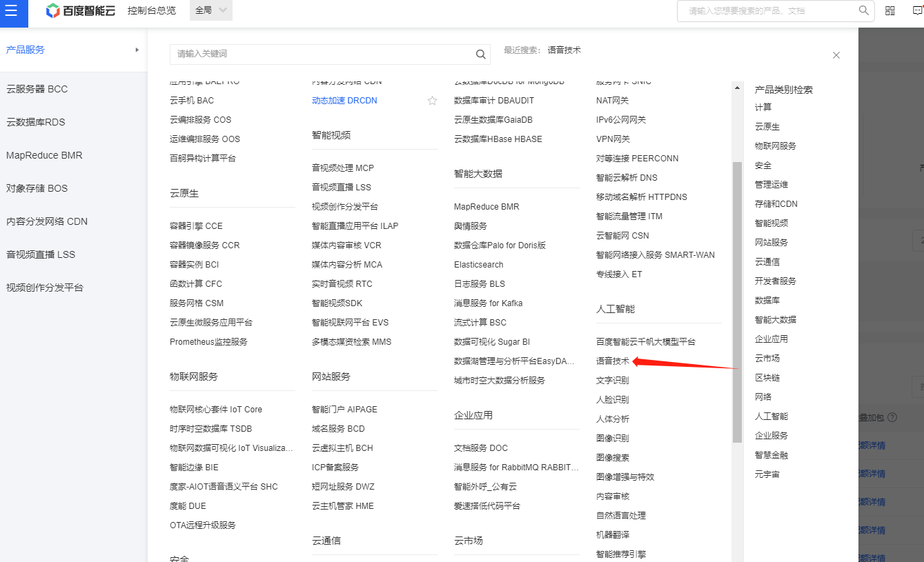Close the product services panel
924x562 pixels.
(x=836, y=55)
